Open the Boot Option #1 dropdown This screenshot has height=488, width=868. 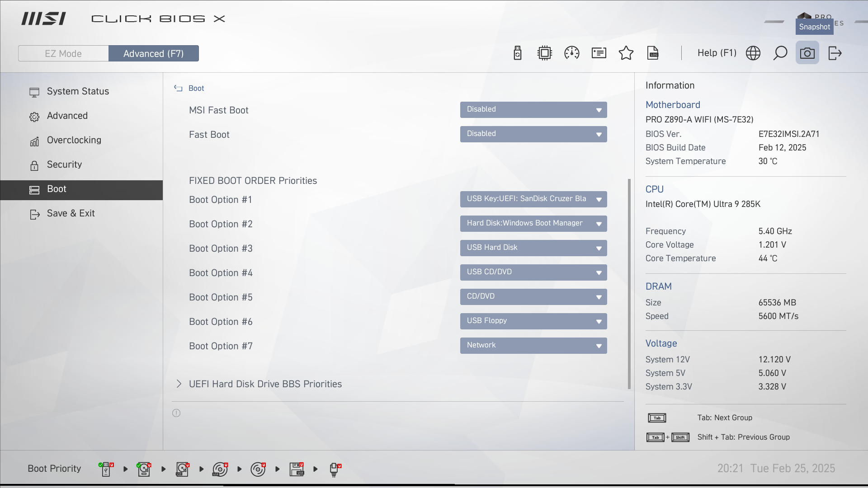click(533, 199)
